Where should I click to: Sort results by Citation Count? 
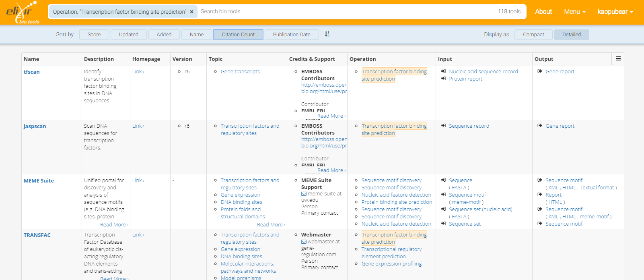238,35
